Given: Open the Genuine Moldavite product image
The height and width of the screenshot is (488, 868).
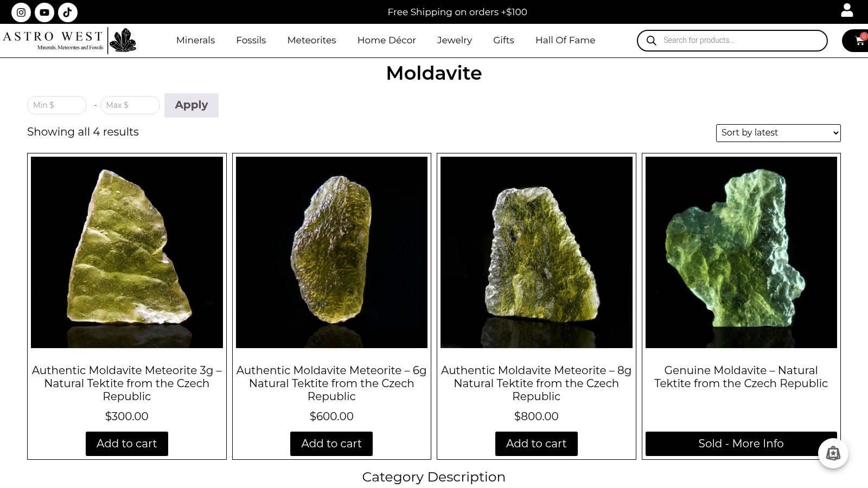Looking at the screenshot, I should coord(741,252).
